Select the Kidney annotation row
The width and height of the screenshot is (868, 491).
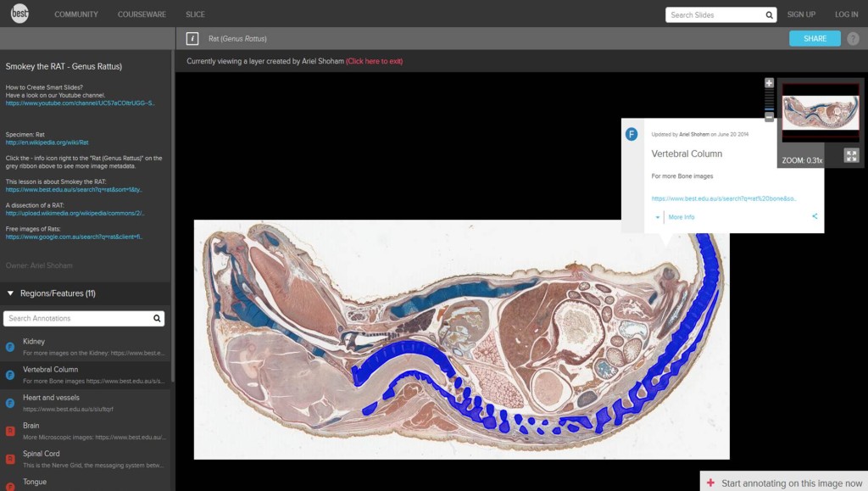click(x=86, y=347)
